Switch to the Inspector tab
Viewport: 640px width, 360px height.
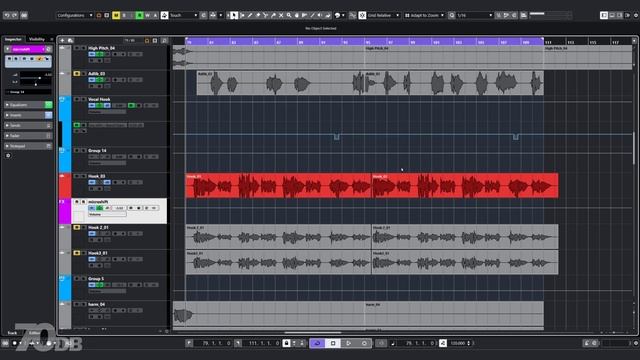[x=13, y=39]
